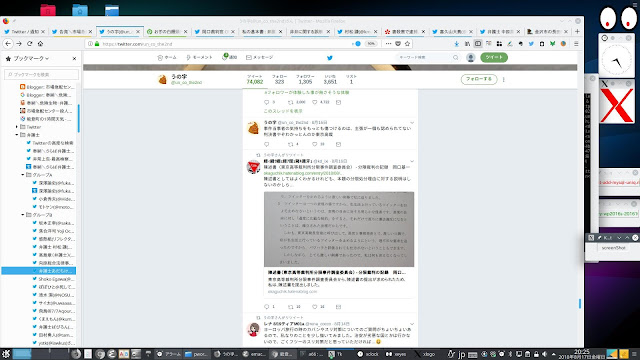Image resolution: width=640 pixels, height=360 pixels.
Task: Open the library icon in the Firefox toolbar
Action: (467, 44)
